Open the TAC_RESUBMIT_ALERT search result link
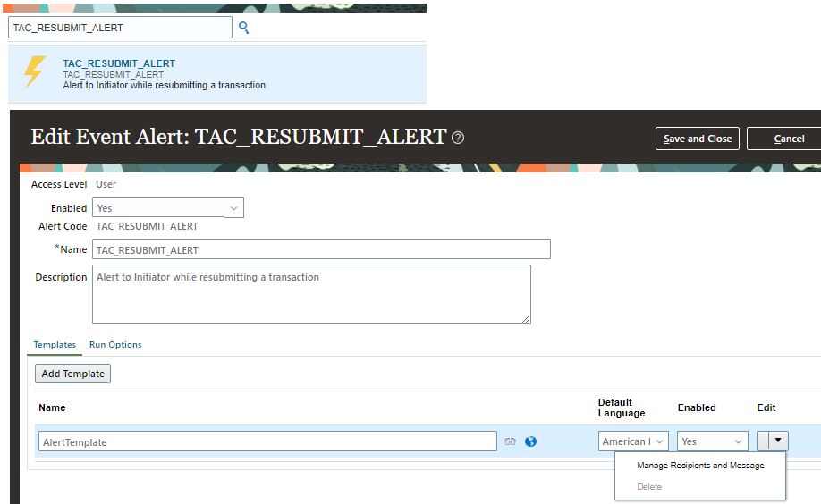The image size is (821, 504). 119,63
